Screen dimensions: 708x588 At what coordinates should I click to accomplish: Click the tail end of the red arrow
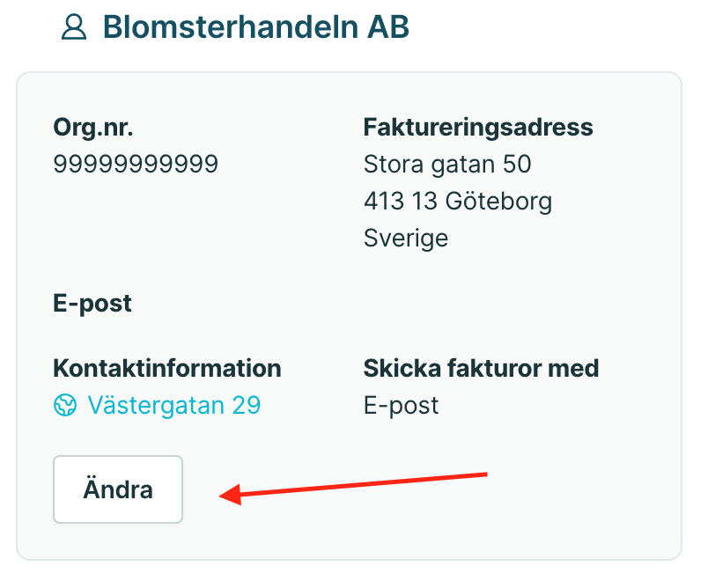(483, 474)
